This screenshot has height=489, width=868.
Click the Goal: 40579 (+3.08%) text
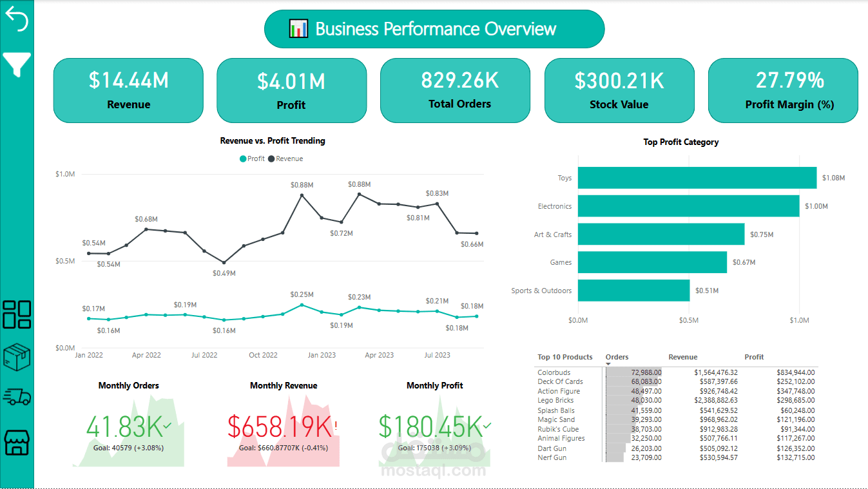tap(128, 448)
